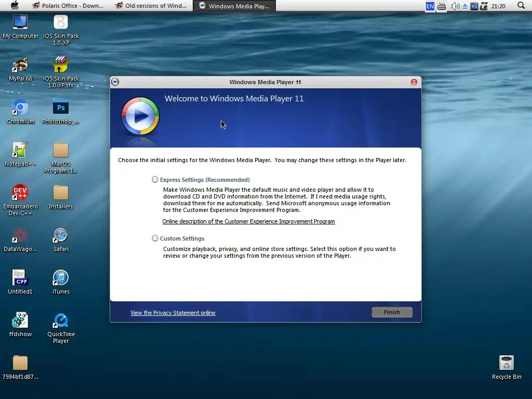Select the Embarcadero Dev-C++ shortcut
The image size is (532, 399).
point(20,201)
